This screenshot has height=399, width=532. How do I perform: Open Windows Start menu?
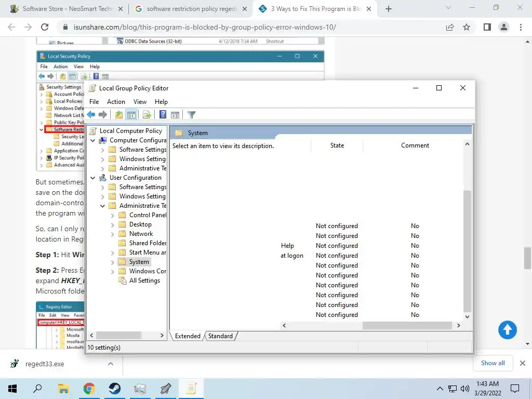pyautogui.click(x=12, y=389)
